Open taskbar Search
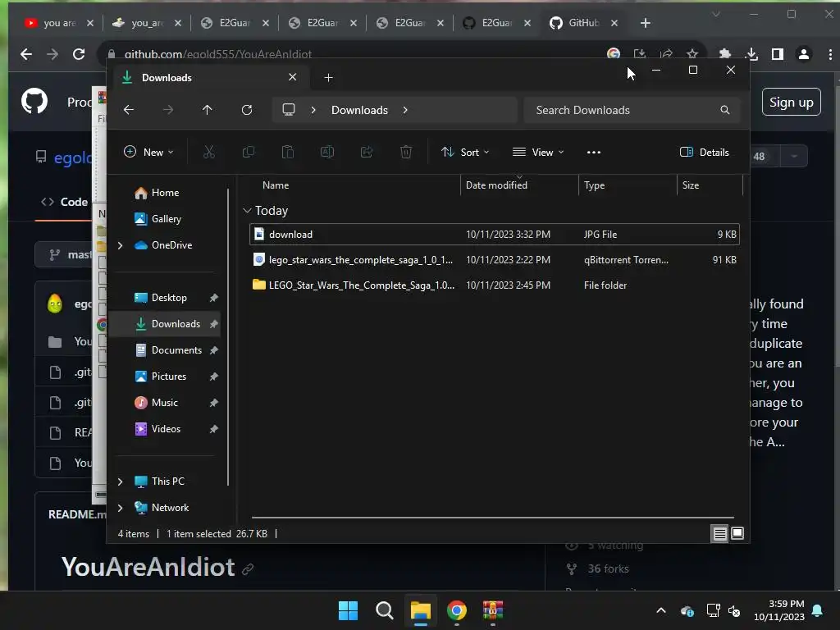Image resolution: width=840 pixels, height=630 pixels. coord(384,610)
